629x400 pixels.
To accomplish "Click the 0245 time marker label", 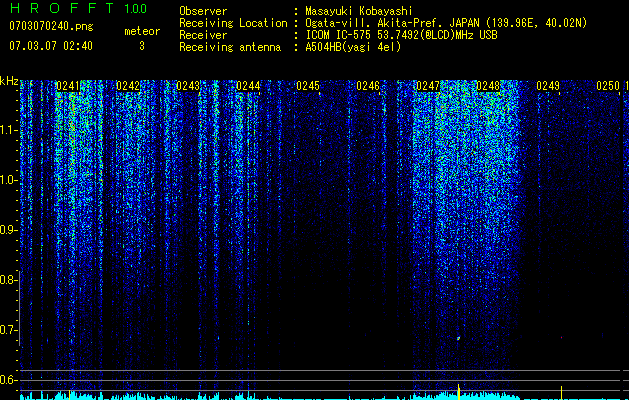I will [x=308, y=86].
